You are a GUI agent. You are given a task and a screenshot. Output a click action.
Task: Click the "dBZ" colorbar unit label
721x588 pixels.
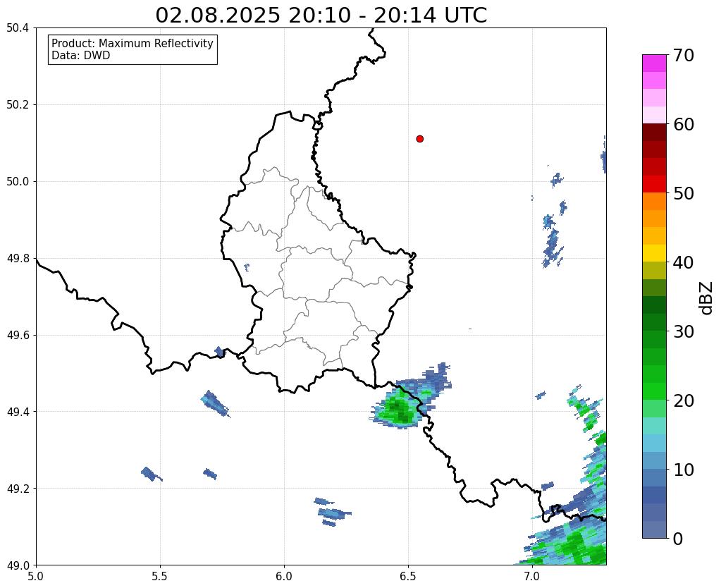point(706,298)
